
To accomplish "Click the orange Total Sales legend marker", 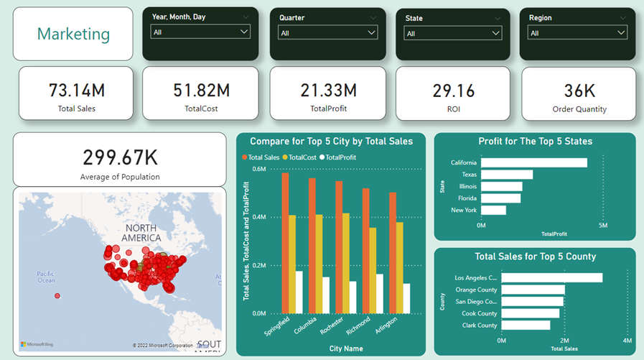I will pyautogui.click(x=245, y=157).
